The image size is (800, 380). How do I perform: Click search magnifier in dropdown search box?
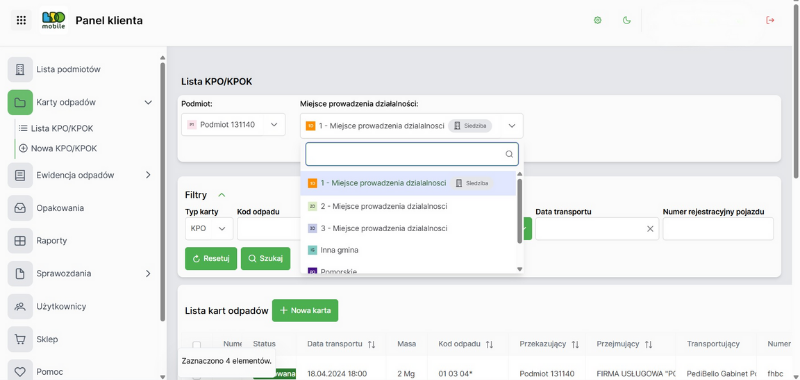click(x=509, y=154)
